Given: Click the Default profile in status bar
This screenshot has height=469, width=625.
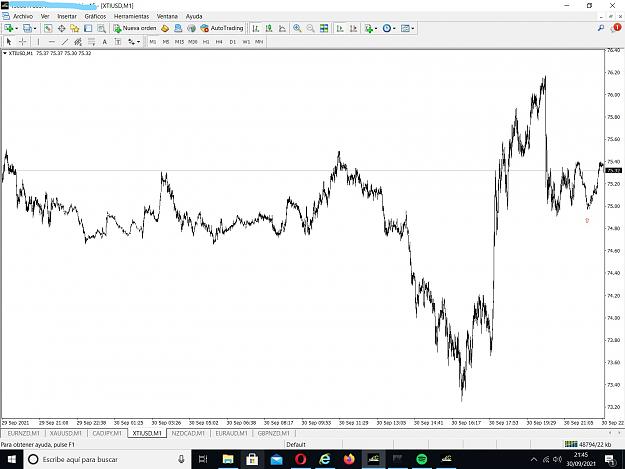Looking at the screenshot, I should point(296,444).
